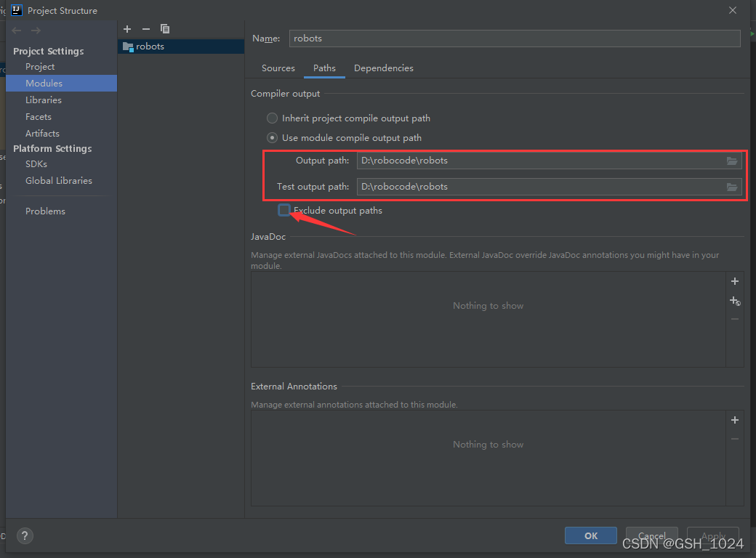Switch to the Dependencies tab

click(384, 68)
